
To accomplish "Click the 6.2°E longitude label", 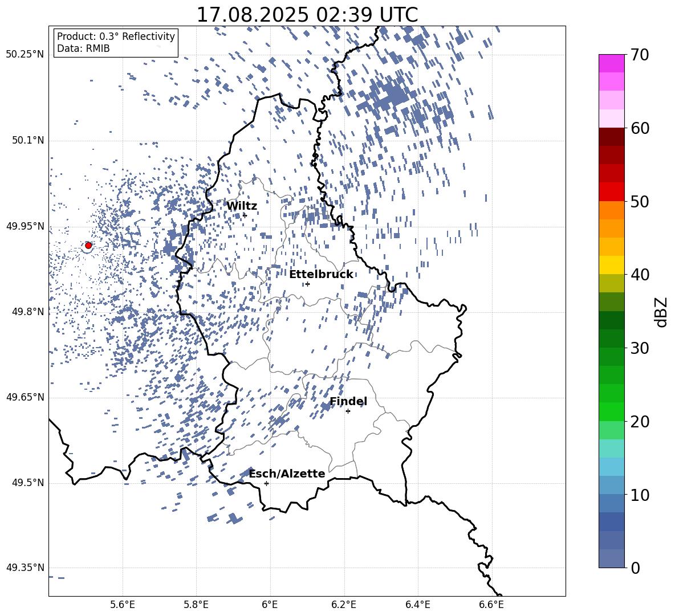I will [344, 605].
